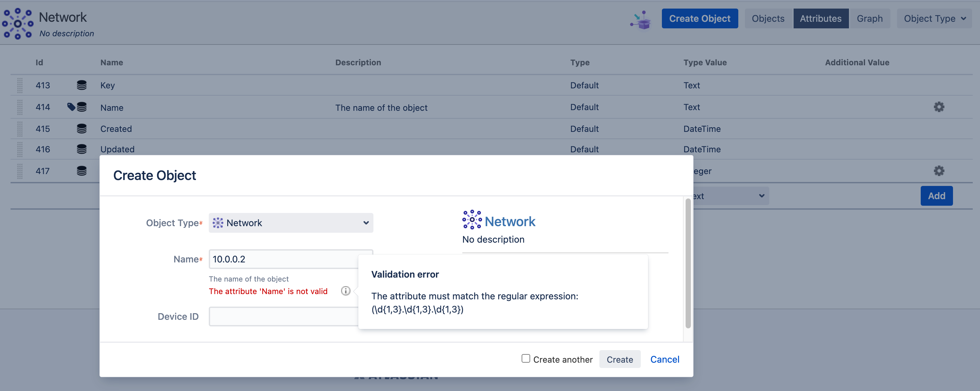This screenshot has height=391, width=980.
Task: Click database stack icon for Key attribute
Action: [81, 85]
